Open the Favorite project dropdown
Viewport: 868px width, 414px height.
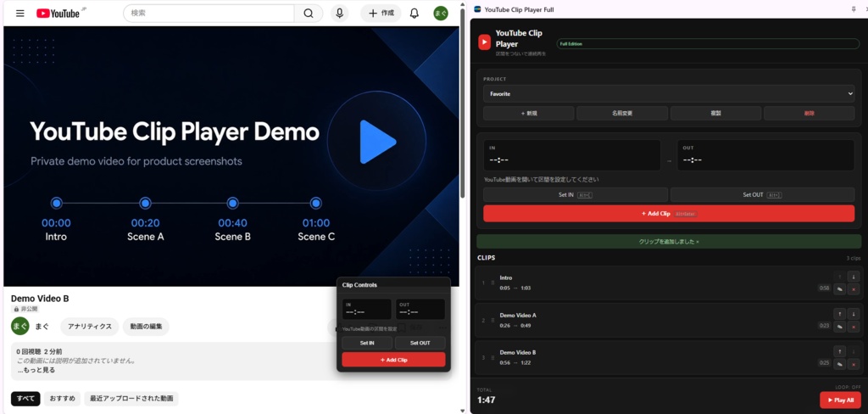(669, 93)
